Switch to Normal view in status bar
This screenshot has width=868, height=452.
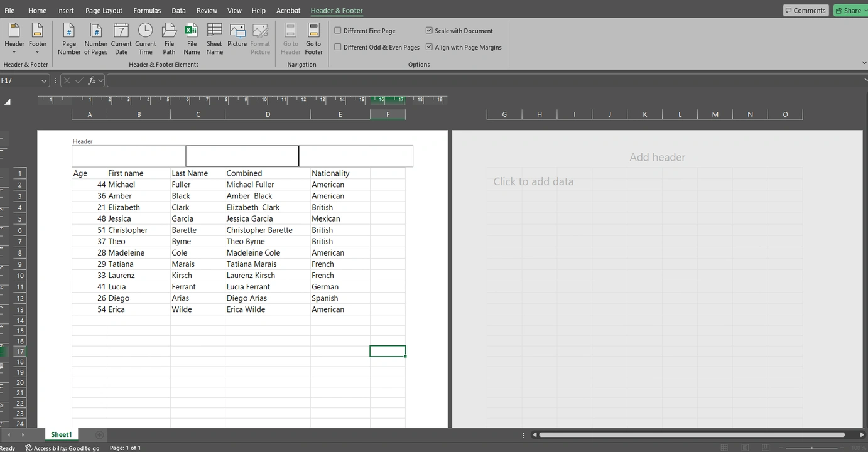[x=724, y=448]
